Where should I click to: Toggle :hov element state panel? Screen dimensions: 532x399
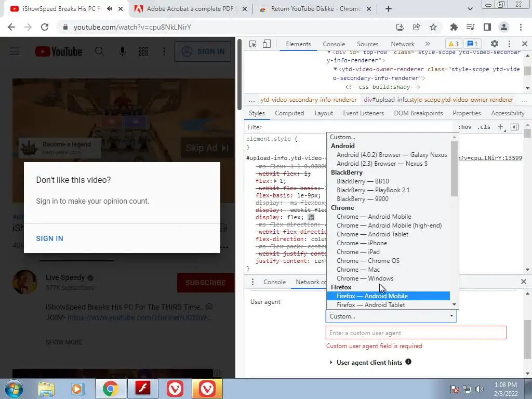click(465, 127)
